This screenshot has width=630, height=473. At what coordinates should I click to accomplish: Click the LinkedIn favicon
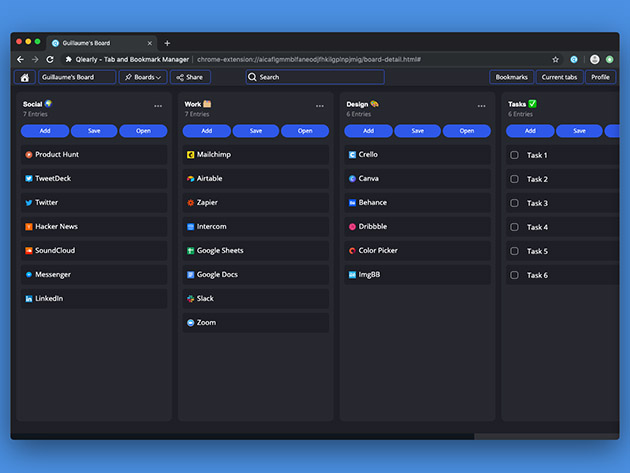point(29,299)
